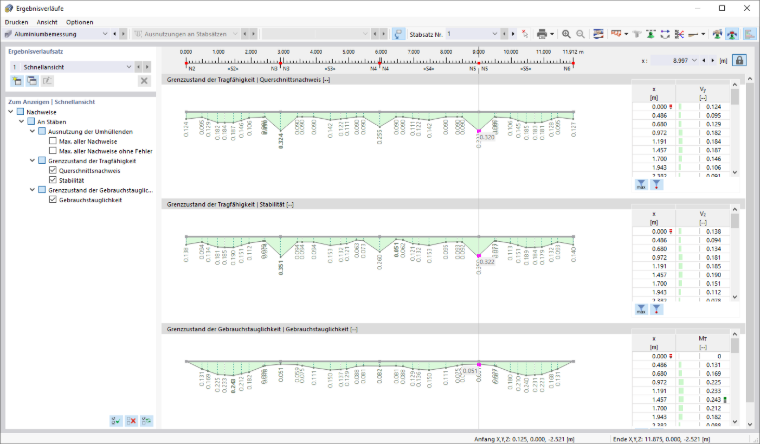Open the Aluminiumbemessung dropdown
Viewport: 760px width, 444px height.
105,34
